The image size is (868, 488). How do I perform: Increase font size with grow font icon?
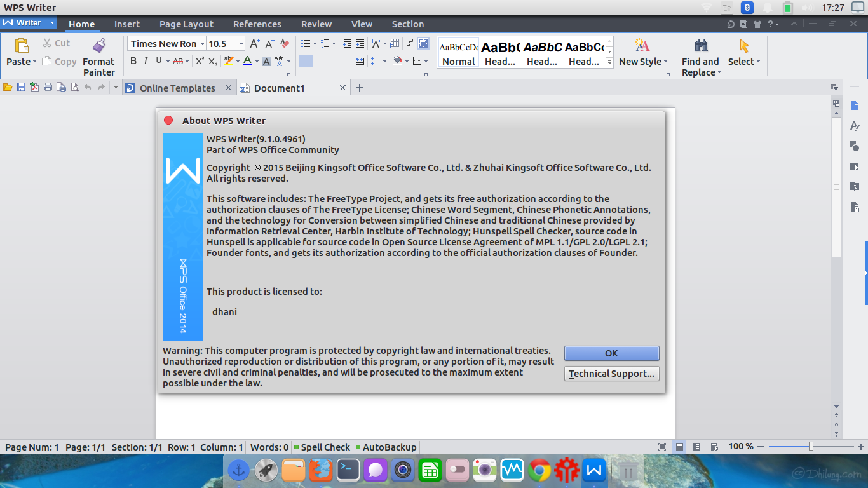pyautogui.click(x=254, y=44)
